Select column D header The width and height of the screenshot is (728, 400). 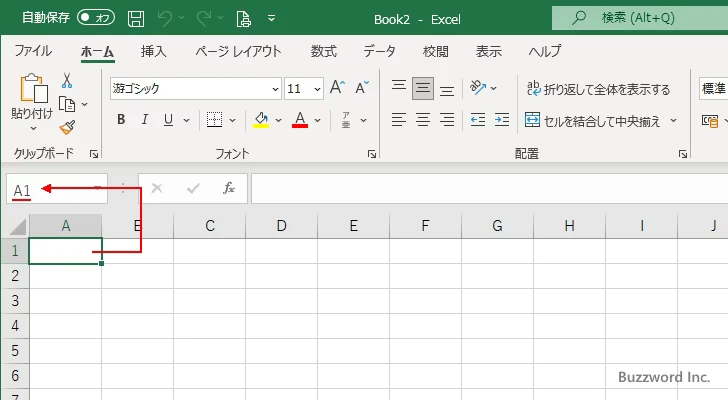point(281,226)
